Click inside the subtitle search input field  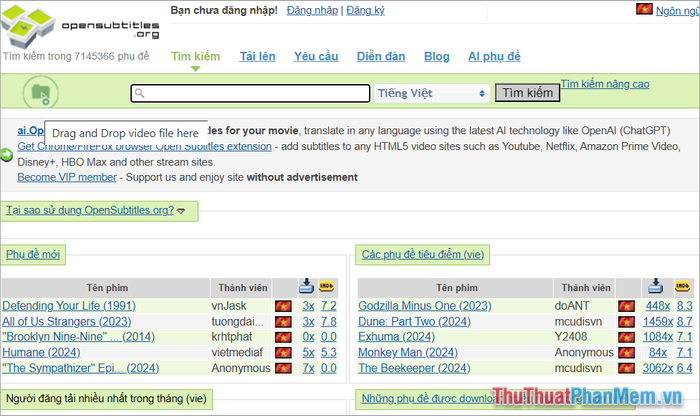pos(250,93)
